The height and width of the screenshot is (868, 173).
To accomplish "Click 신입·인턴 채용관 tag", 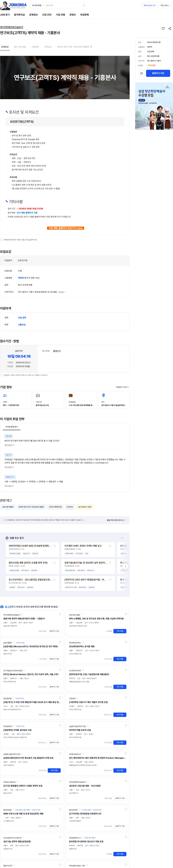I will click(x=8, y=507).
